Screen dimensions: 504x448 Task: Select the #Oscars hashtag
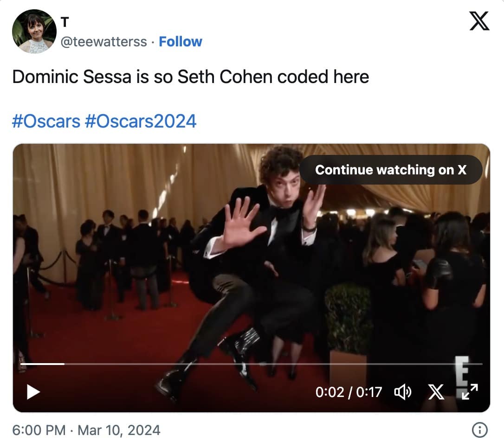45,121
